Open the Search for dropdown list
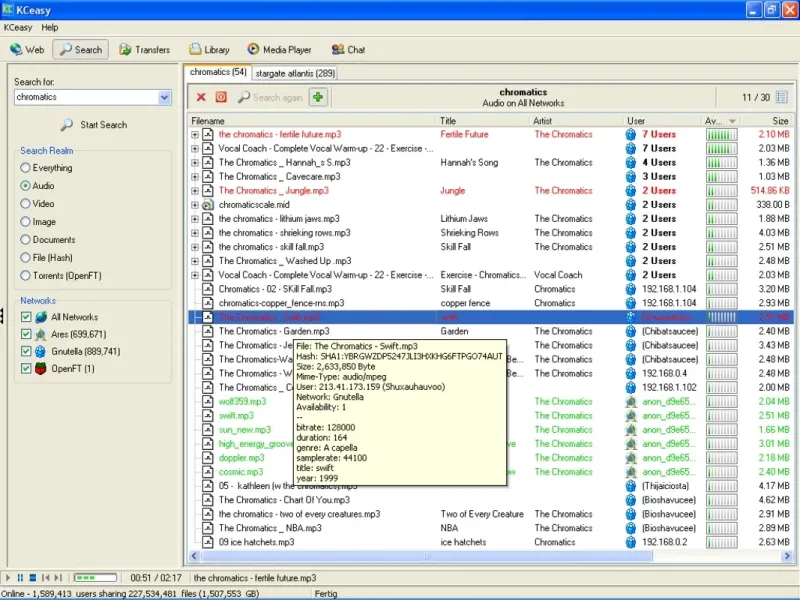The image size is (800, 600). pos(165,98)
